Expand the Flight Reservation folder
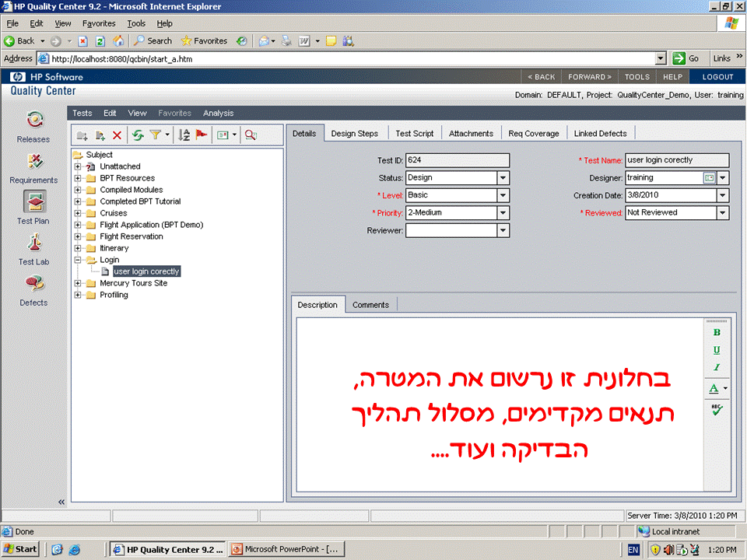747x560 pixels. [x=78, y=236]
